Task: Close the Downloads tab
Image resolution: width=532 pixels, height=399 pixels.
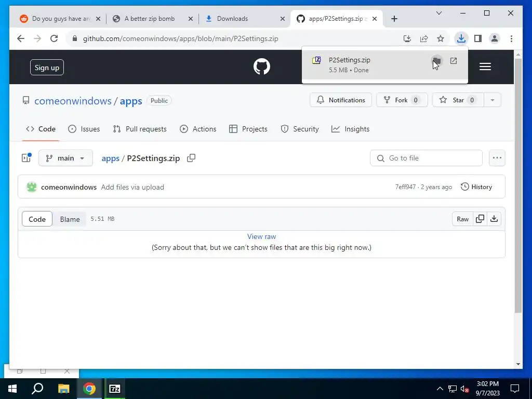Action: [x=282, y=19]
